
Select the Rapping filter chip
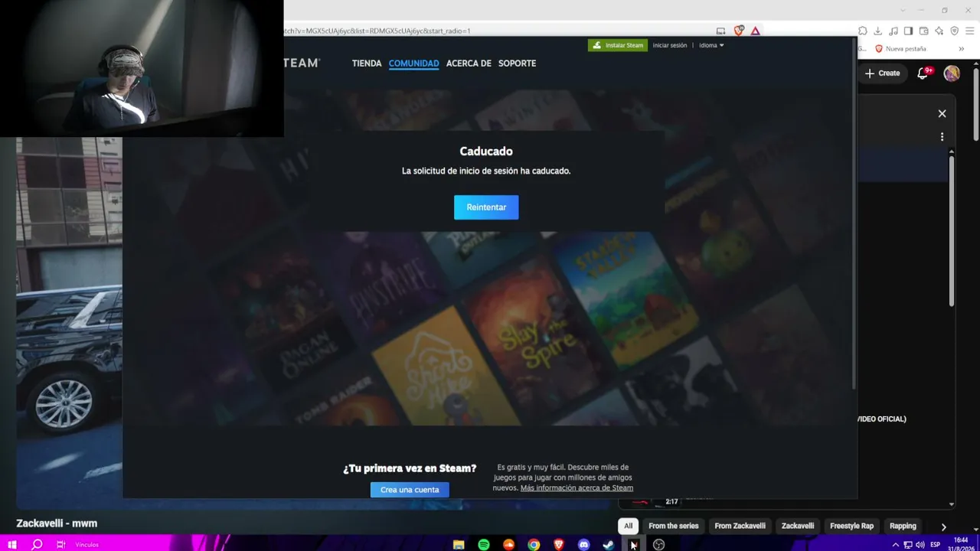[903, 526]
